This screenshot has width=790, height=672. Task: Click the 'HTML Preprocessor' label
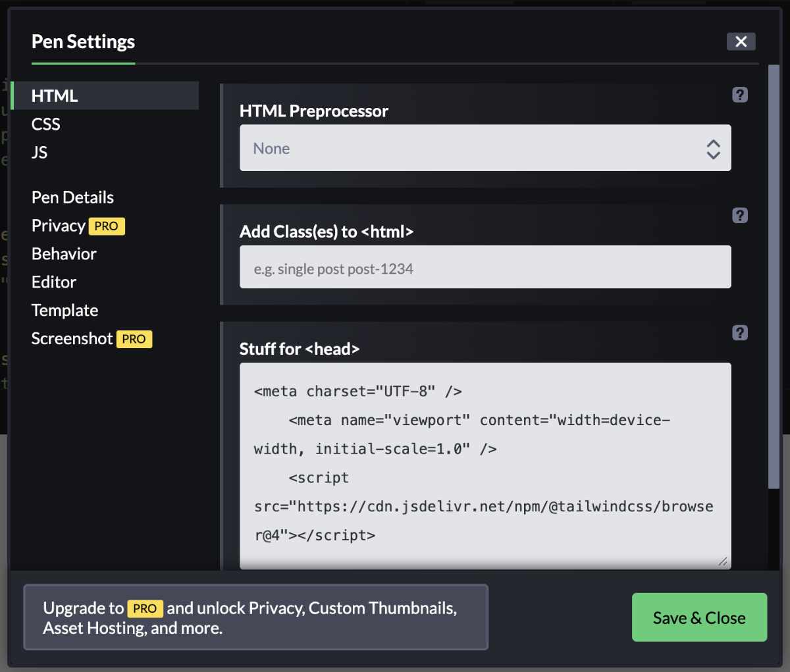coord(314,111)
